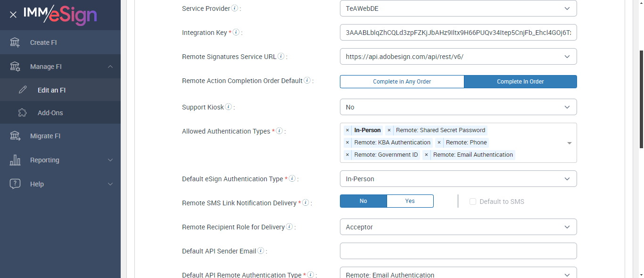
Task: Click the info icon next to Support Kiosk
Action: [x=229, y=107]
